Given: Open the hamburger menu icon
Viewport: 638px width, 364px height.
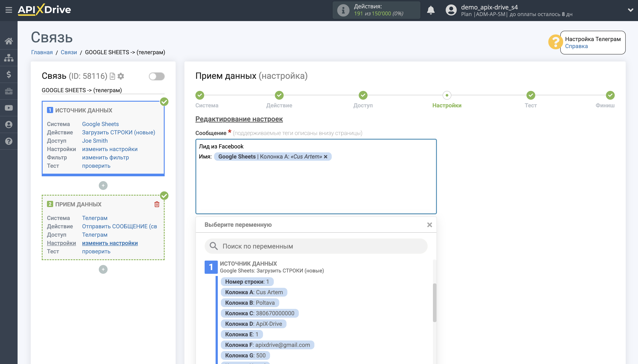Looking at the screenshot, I should point(9,10).
